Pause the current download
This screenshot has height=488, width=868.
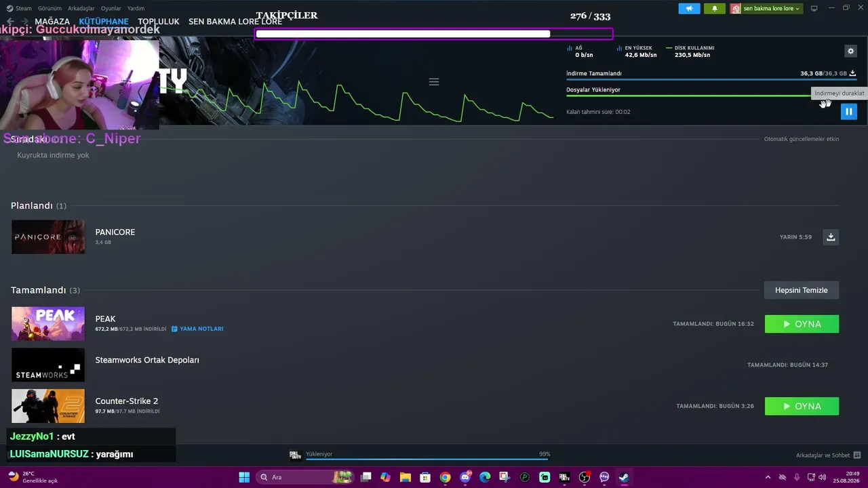pos(848,112)
